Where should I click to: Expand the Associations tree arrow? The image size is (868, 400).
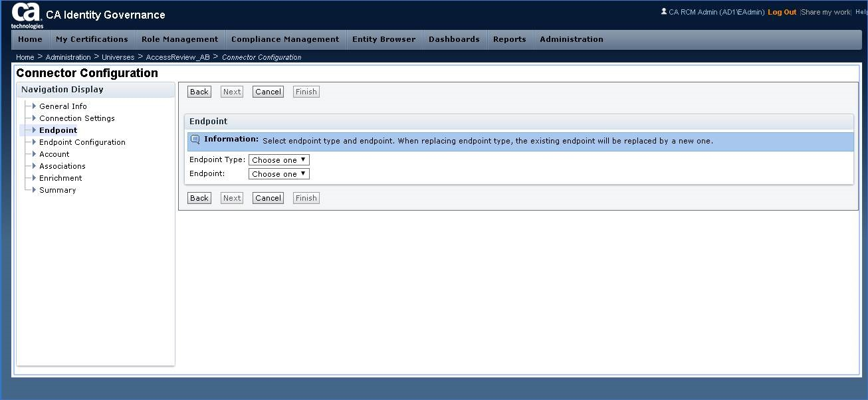(x=34, y=165)
